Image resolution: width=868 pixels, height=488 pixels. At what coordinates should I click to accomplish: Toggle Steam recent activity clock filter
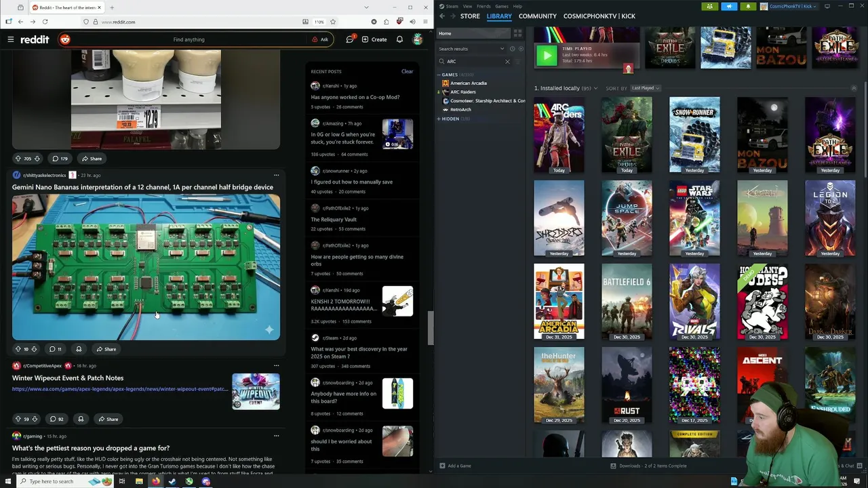click(512, 49)
